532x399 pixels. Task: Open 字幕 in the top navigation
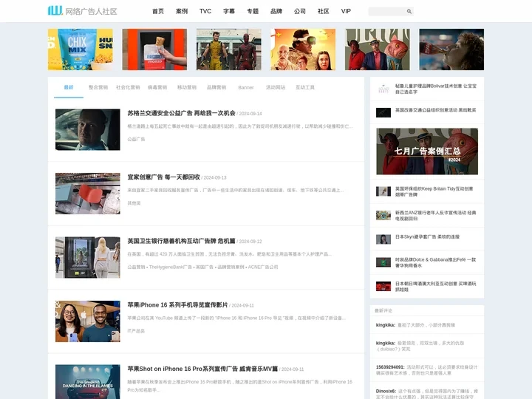[229, 11]
